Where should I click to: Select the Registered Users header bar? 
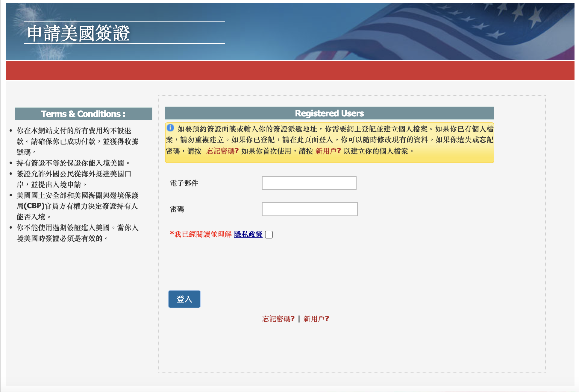point(329,113)
